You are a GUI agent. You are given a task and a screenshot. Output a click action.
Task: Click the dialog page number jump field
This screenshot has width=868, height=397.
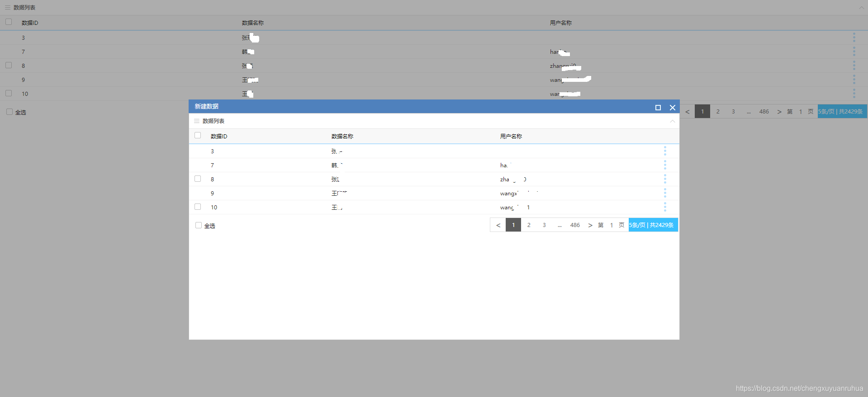(612, 225)
